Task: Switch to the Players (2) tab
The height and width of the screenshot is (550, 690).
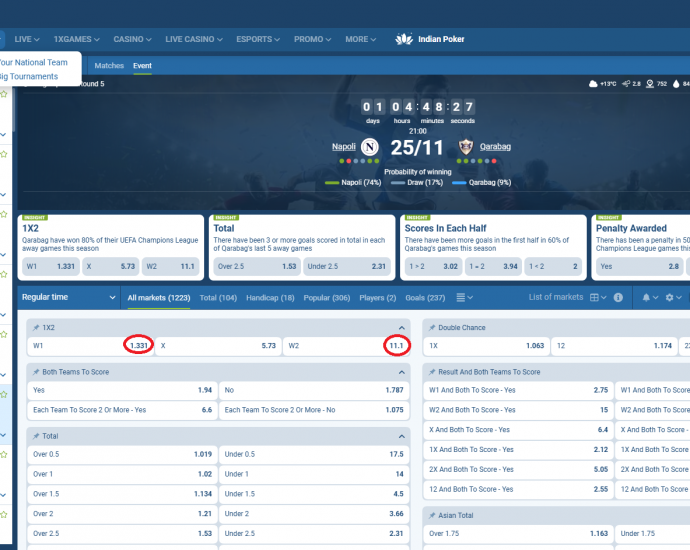Action: [378, 298]
